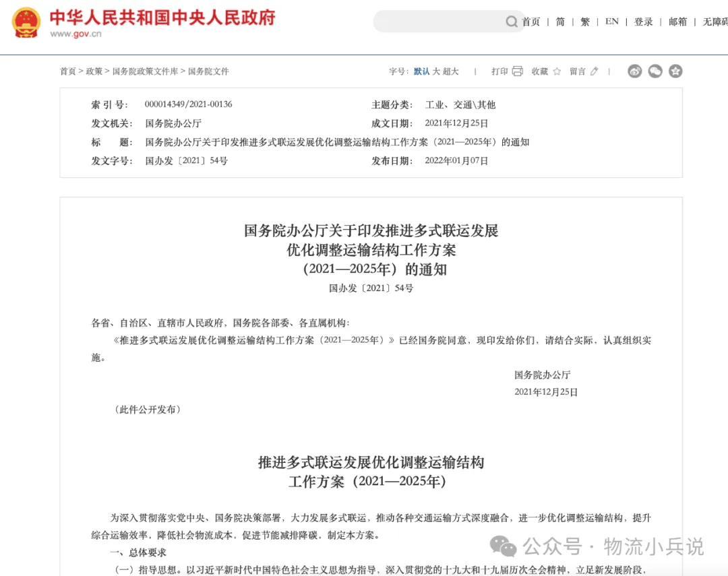Screen dimensions: 728x576
Task: Switch site language to EN
Action: (612, 22)
